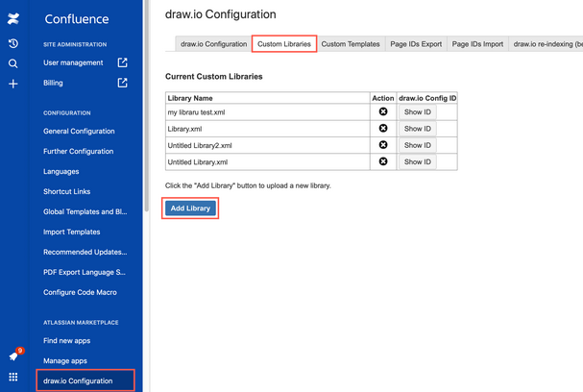This screenshot has height=392, width=583.
Task: Show ID for 'Library.xml'
Action: 418,129
